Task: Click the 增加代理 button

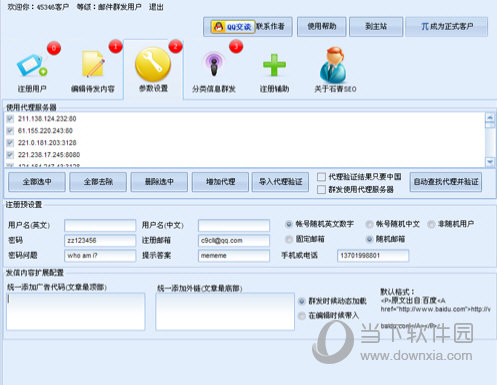Action: coord(220,182)
